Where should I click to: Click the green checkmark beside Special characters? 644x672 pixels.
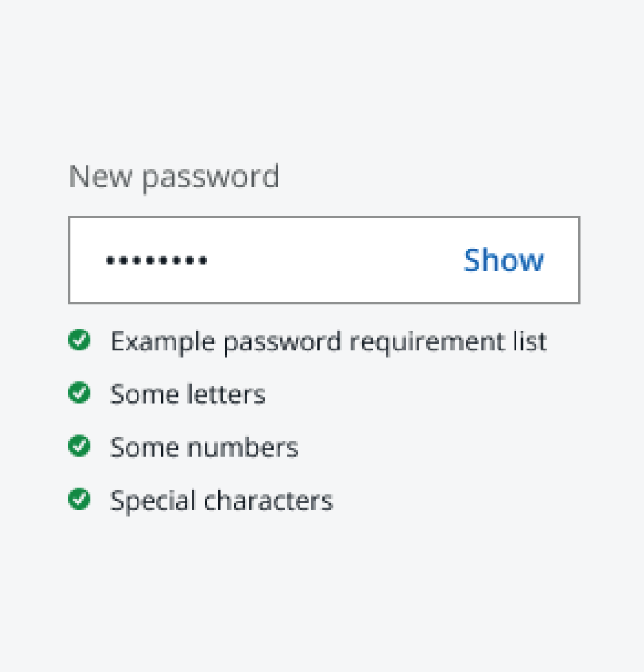coord(79,499)
